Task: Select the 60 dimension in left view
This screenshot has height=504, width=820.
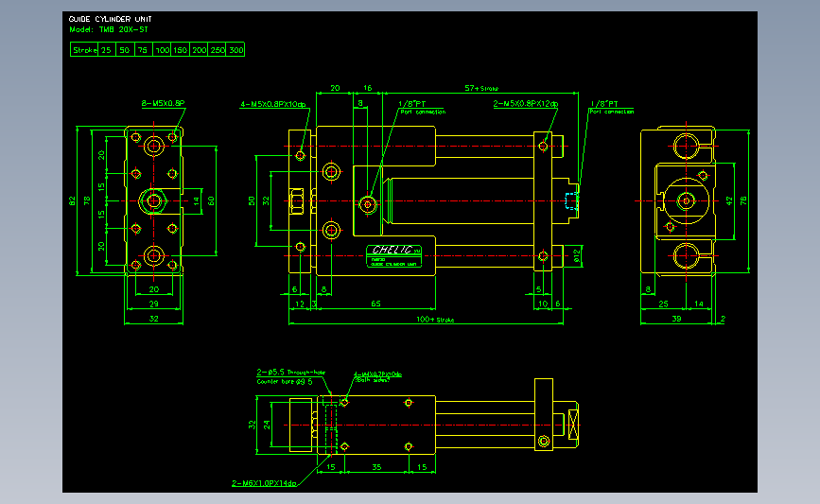Action: tap(211, 200)
